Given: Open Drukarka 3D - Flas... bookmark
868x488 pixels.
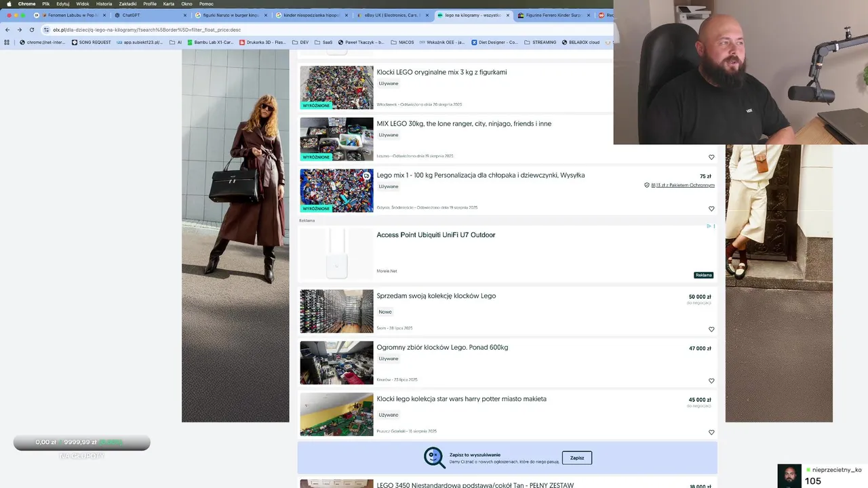Looking at the screenshot, I should [262, 42].
